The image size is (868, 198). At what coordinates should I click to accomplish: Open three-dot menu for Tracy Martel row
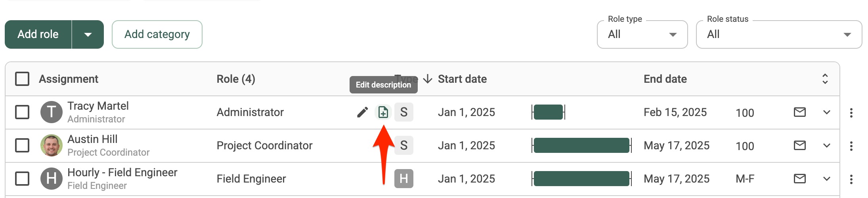pos(851,113)
